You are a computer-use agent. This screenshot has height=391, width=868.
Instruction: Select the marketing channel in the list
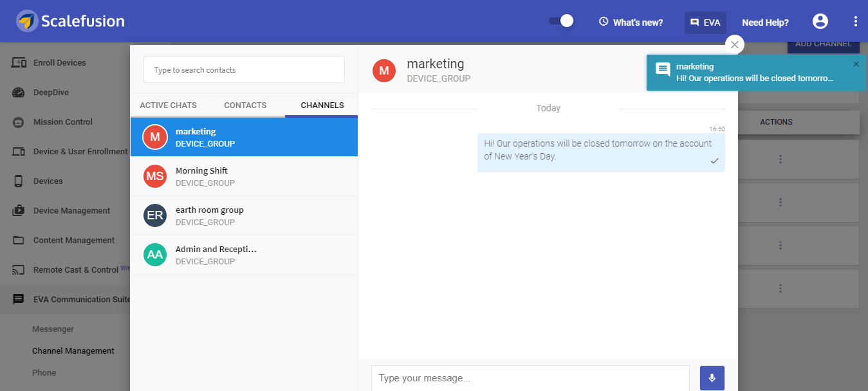(x=244, y=137)
